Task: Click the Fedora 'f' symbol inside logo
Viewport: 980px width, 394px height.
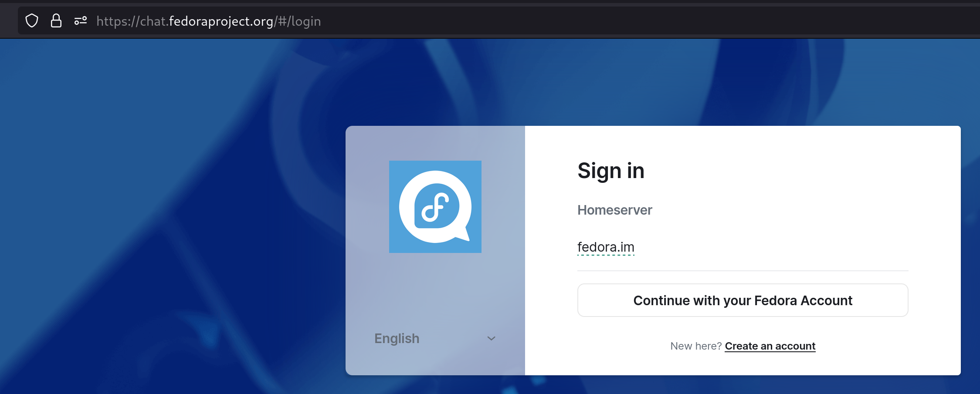Action: 435,207
